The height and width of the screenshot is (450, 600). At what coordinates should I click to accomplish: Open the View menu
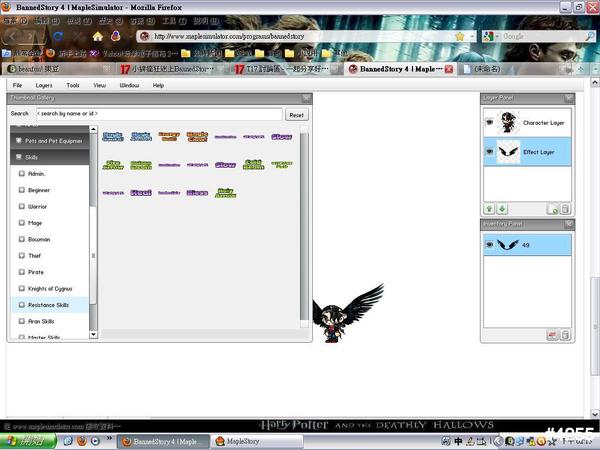coord(99,85)
